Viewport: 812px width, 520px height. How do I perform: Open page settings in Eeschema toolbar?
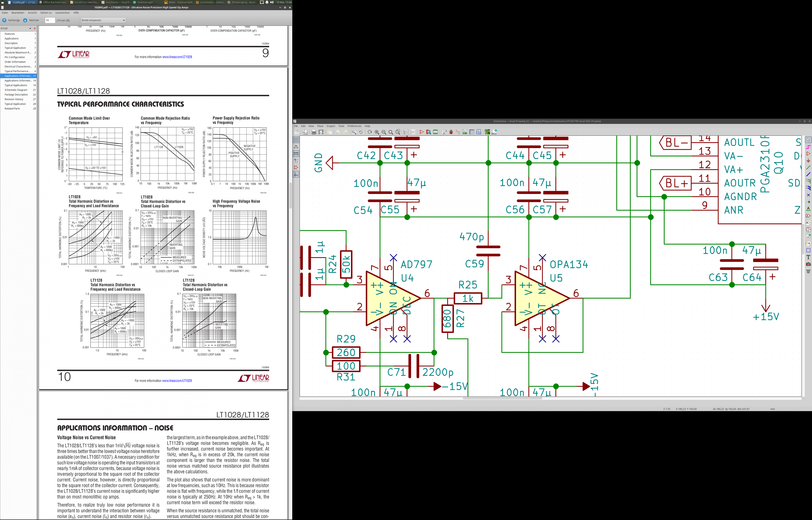point(305,132)
